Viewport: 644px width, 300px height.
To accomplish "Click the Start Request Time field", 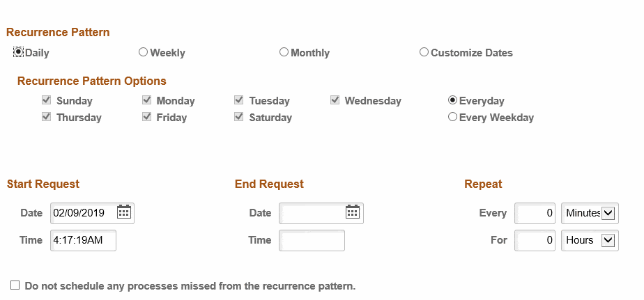I will pos(84,240).
